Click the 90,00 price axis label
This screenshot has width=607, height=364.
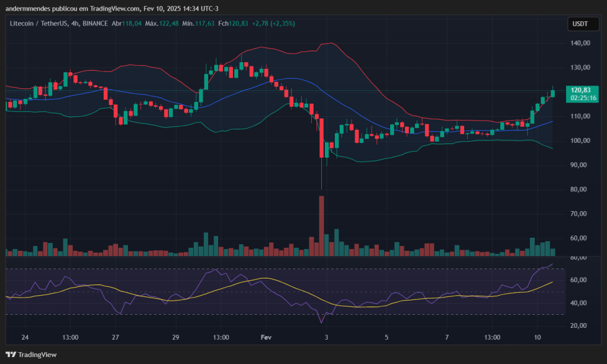[x=579, y=165]
